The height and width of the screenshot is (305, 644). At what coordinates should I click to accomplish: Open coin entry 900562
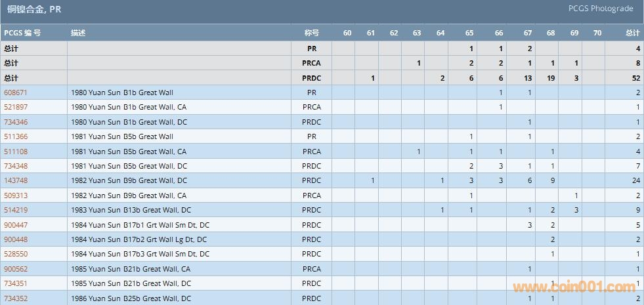[x=16, y=269]
